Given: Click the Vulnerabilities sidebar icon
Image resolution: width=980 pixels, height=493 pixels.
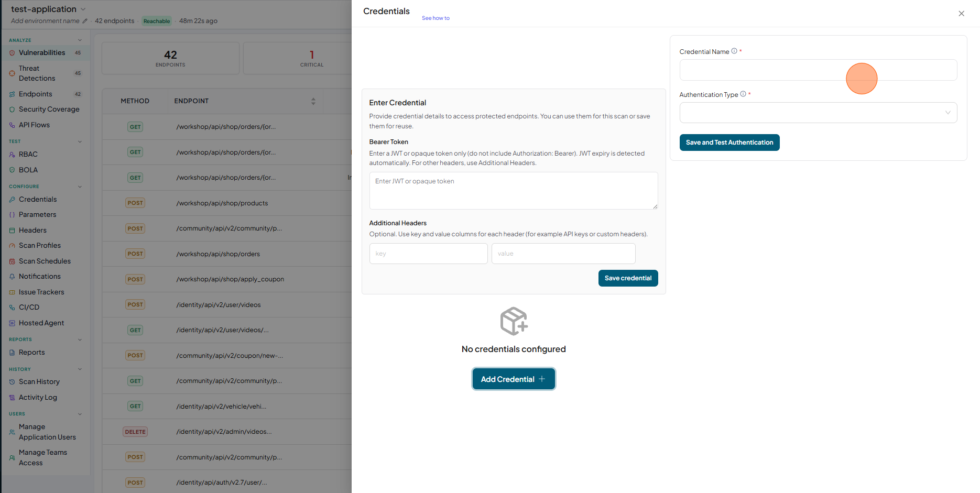Looking at the screenshot, I should pos(12,53).
